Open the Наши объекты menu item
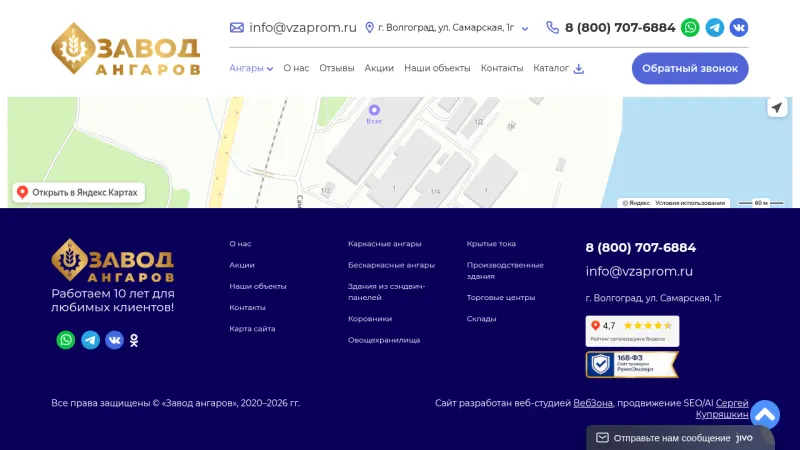Screen dimensions: 800x450 [x=437, y=68]
